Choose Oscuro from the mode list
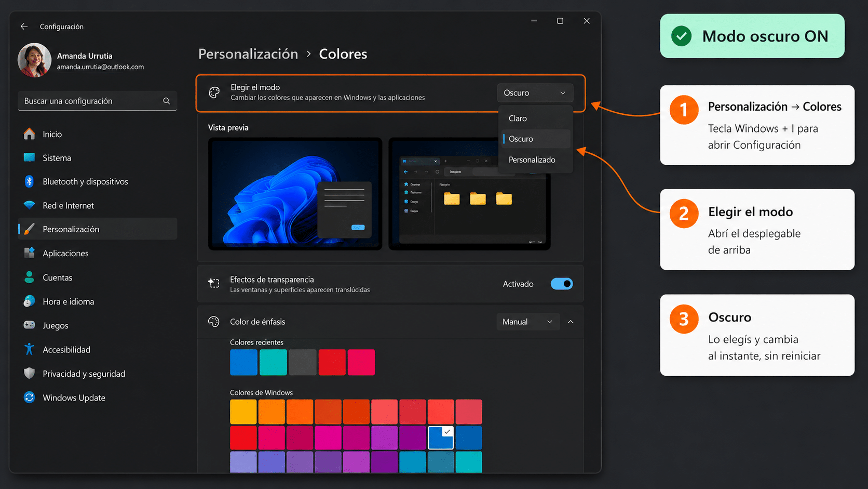 coord(536,139)
